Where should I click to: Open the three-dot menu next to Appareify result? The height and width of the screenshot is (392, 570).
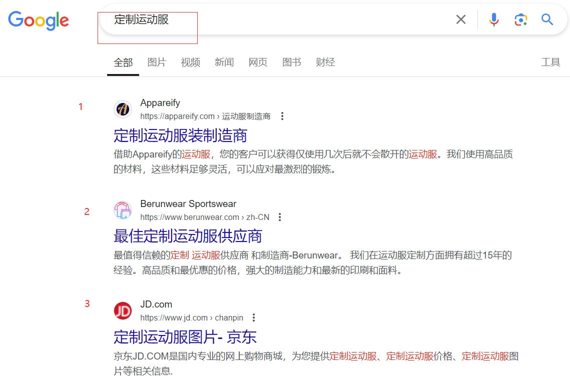coord(282,115)
